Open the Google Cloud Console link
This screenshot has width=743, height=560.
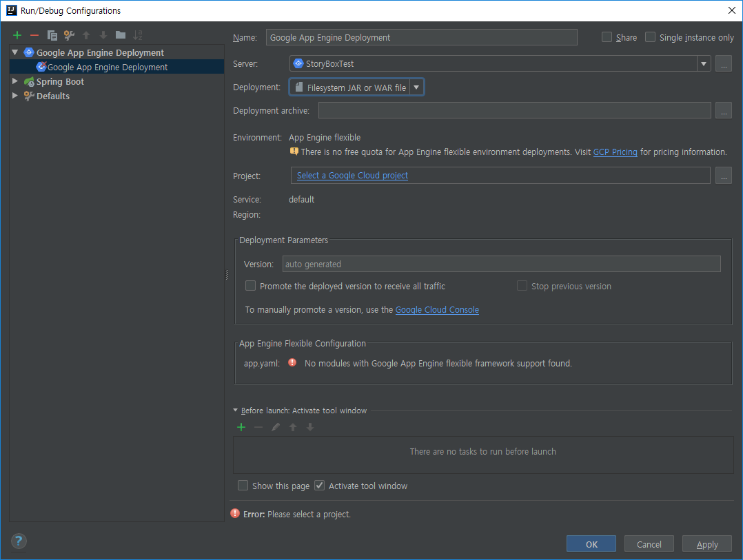pyautogui.click(x=437, y=309)
